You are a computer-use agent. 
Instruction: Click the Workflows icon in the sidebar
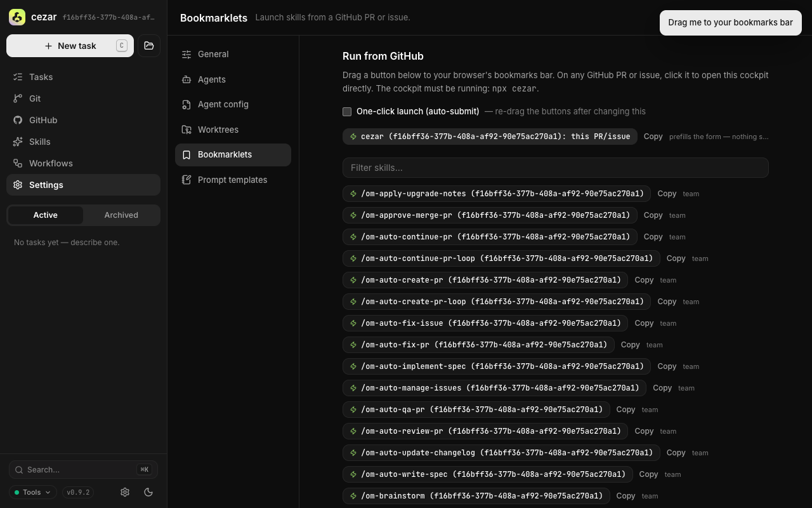(18, 163)
